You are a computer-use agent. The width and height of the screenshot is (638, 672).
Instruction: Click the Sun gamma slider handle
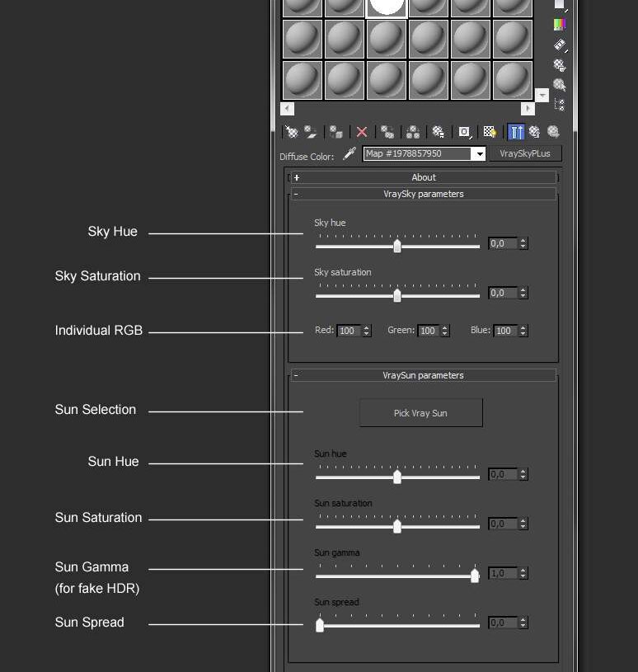click(x=475, y=576)
